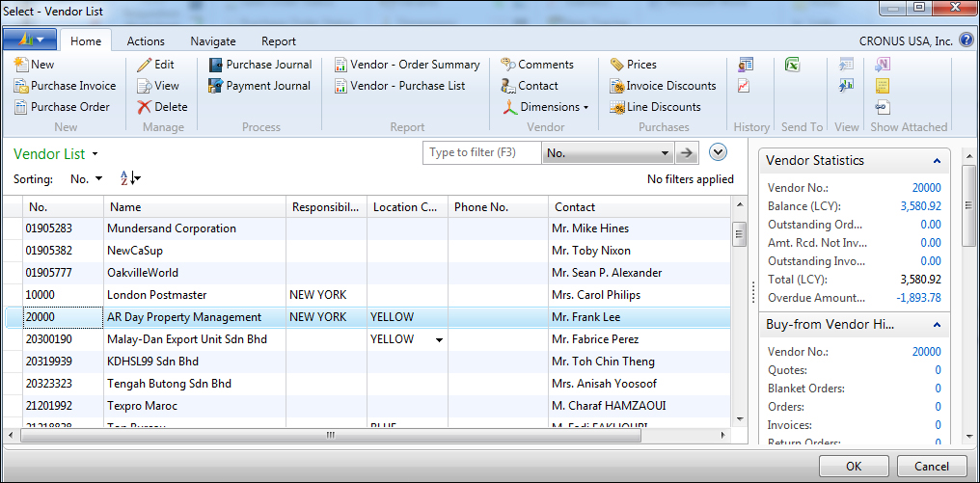Click contact Mr. Frank Lee cell
The image size is (980, 483).
[x=640, y=317]
